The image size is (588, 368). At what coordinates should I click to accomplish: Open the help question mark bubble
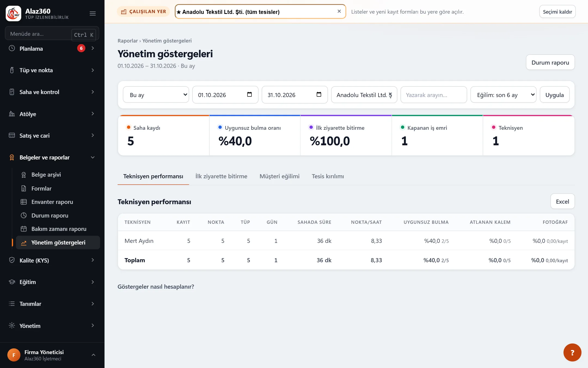pos(572,352)
